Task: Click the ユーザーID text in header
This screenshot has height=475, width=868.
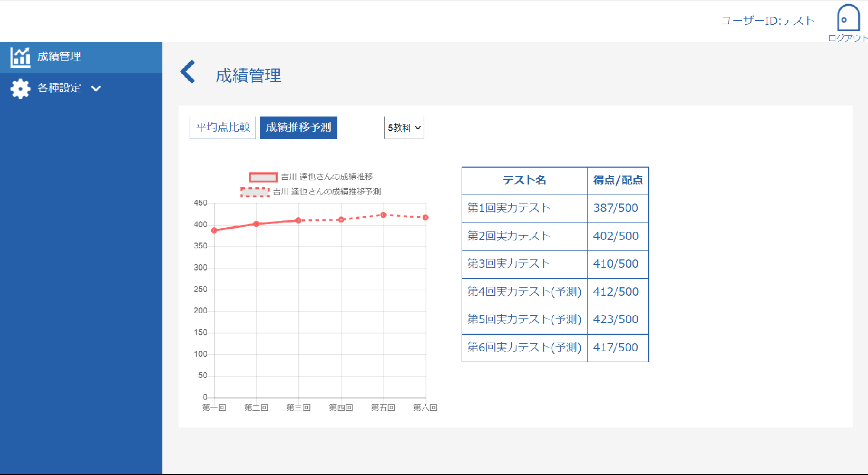Action: pyautogui.click(x=767, y=21)
